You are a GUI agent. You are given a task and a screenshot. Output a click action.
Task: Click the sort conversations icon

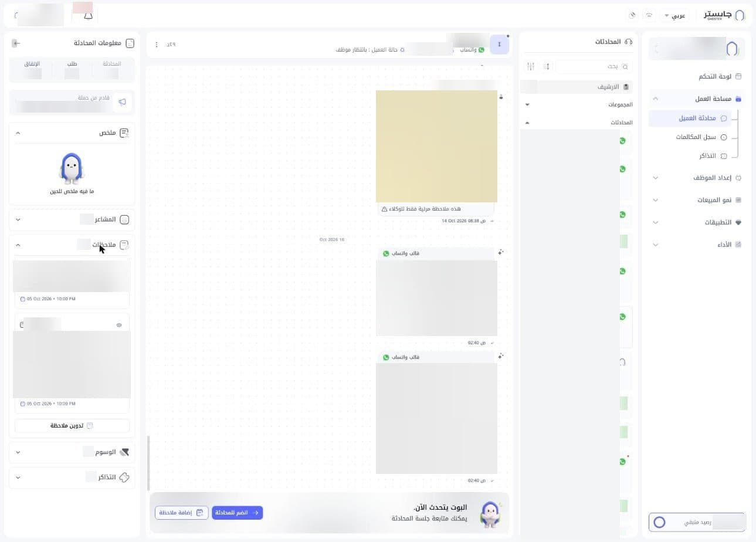click(547, 66)
